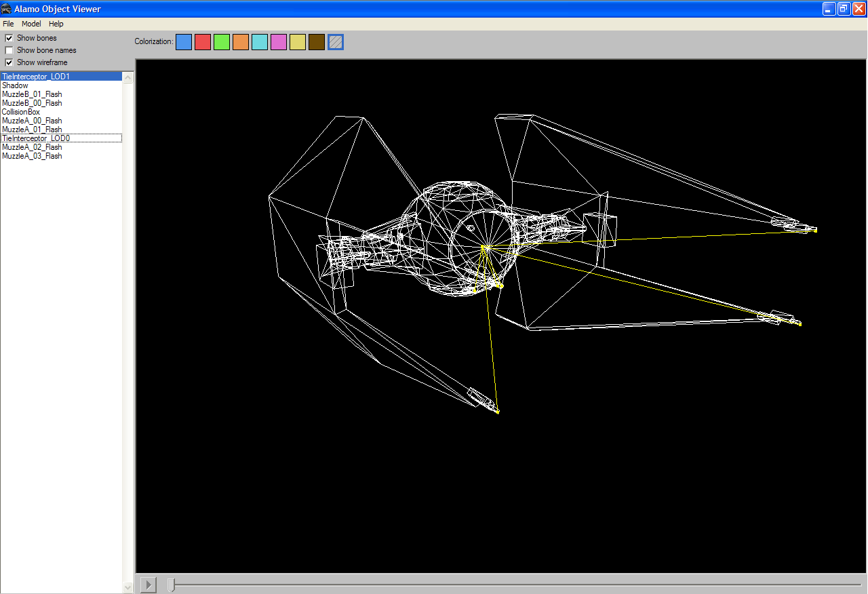
Task: Choose the brown colorization swatch
Action: tap(316, 42)
